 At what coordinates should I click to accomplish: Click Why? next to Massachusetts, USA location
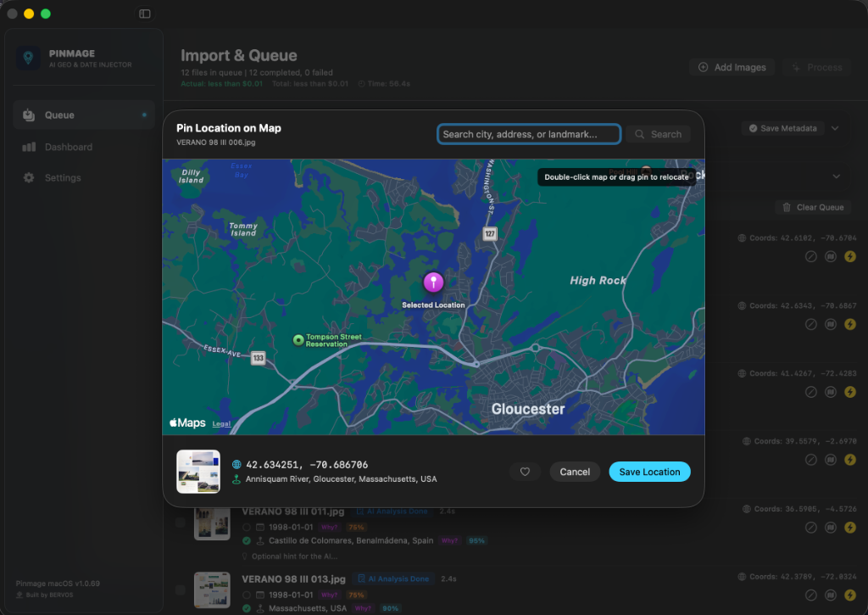pos(363,608)
